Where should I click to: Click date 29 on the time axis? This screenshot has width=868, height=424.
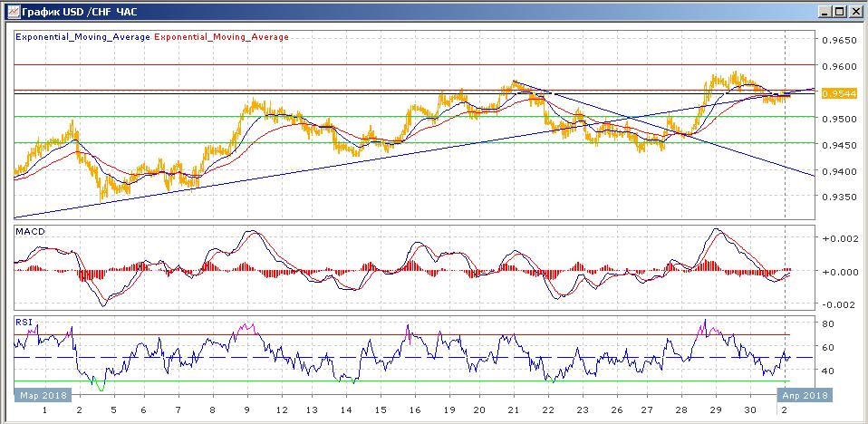tap(716, 410)
